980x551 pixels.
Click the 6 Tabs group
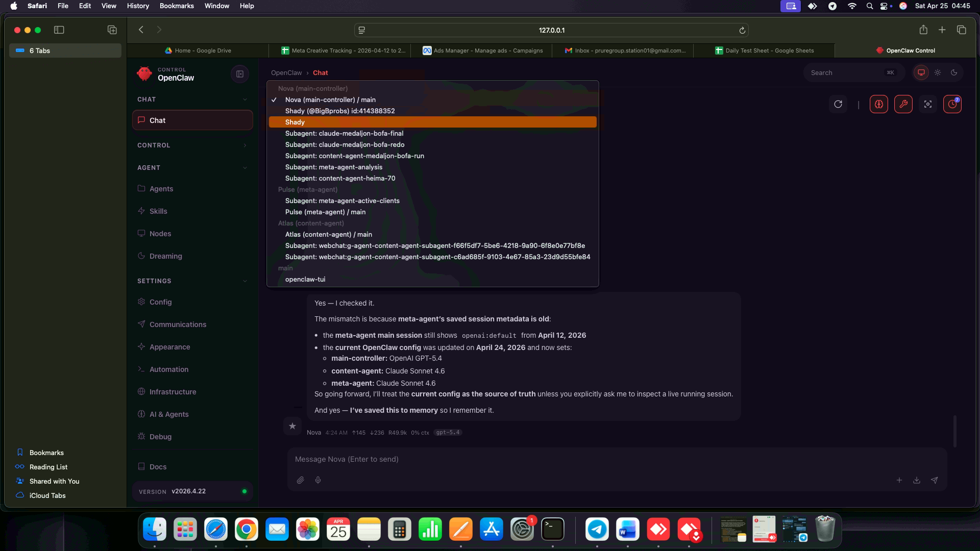click(65, 51)
